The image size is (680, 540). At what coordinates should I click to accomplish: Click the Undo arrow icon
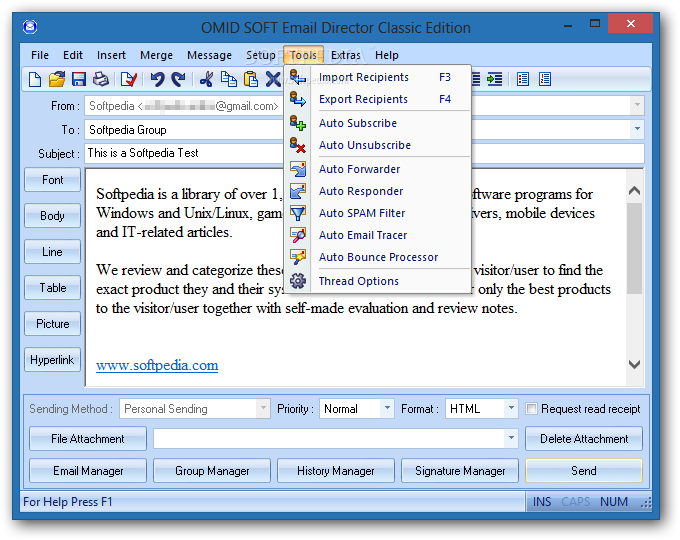coord(157,79)
